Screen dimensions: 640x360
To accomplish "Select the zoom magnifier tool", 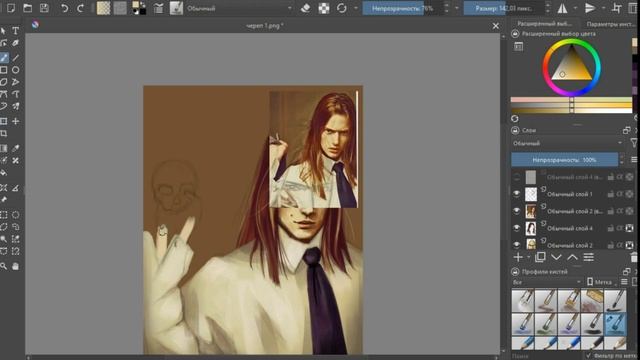I will (x=4, y=266).
